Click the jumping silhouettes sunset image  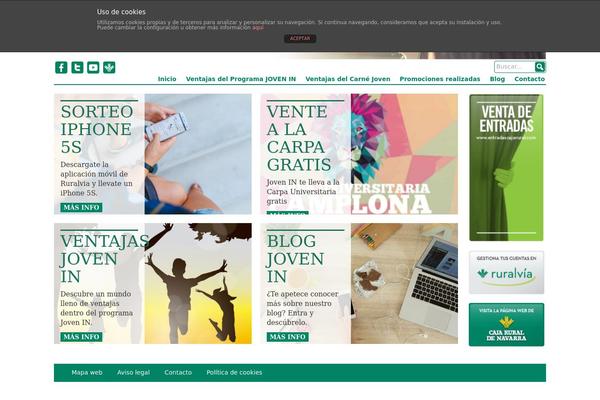pyautogui.click(x=198, y=283)
